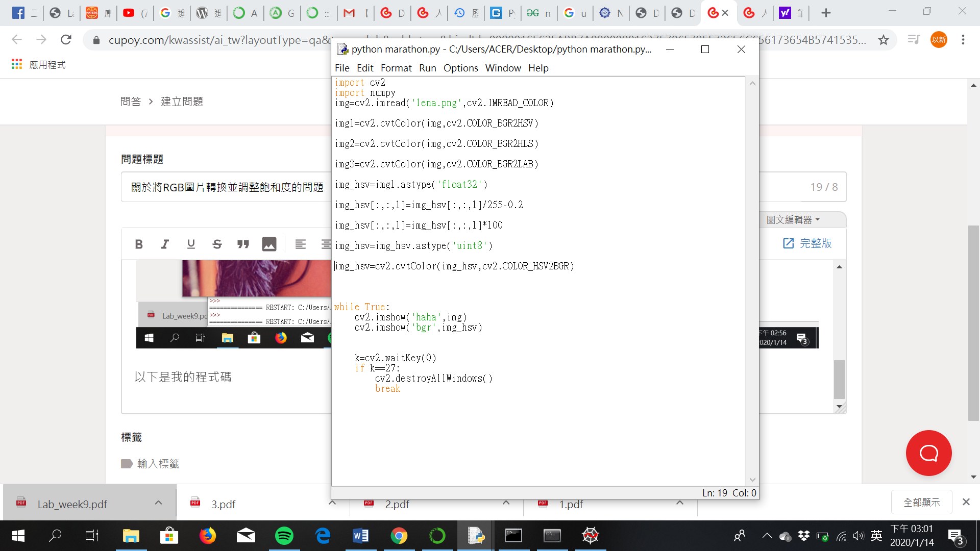The image size is (980, 551).
Task: Expand the 圖文編輯器 editor dropdown
Action: [793, 220]
